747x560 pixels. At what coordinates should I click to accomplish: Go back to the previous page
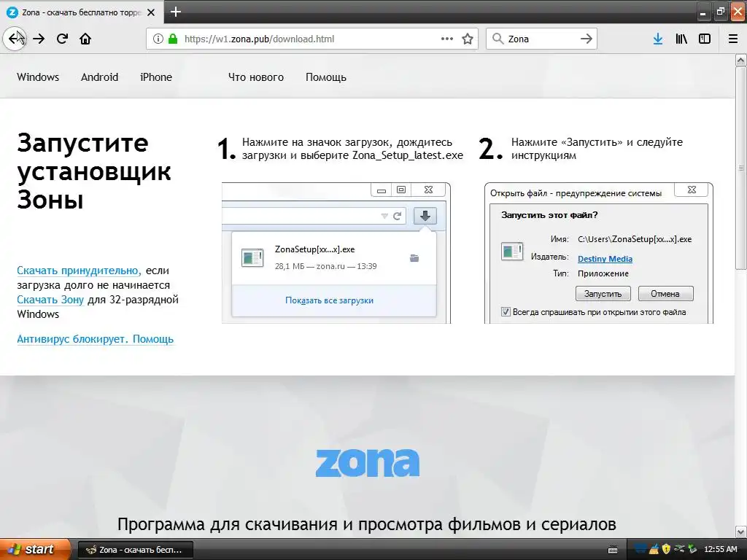click(x=15, y=39)
